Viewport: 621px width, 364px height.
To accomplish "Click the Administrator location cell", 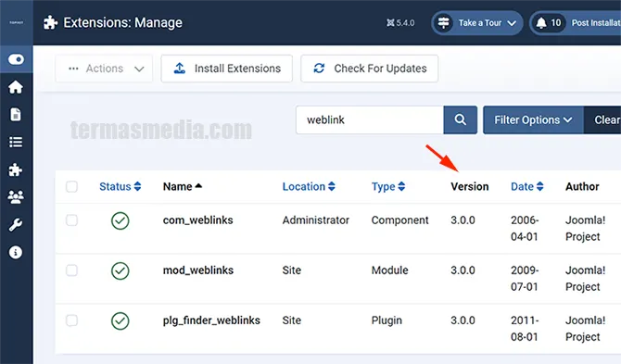I will click(x=316, y=220).
